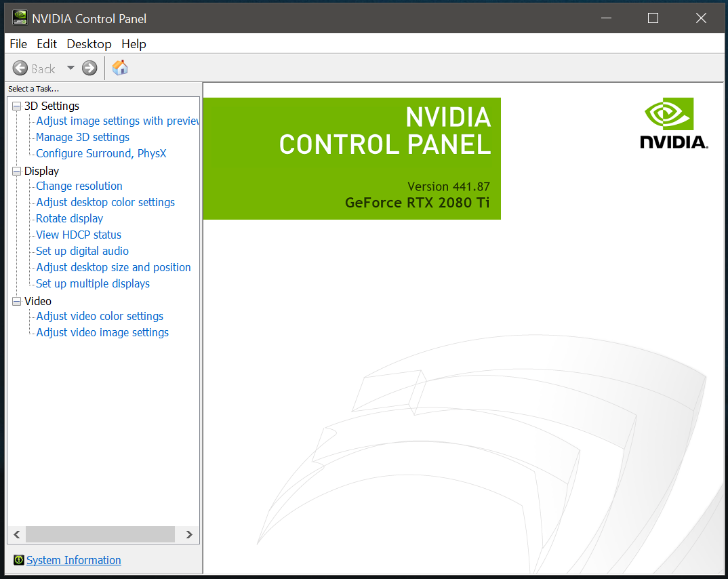This screenshot has width=728, height=579.
Task: Open Adjust image settings with preview
Action: pos(117,121)
